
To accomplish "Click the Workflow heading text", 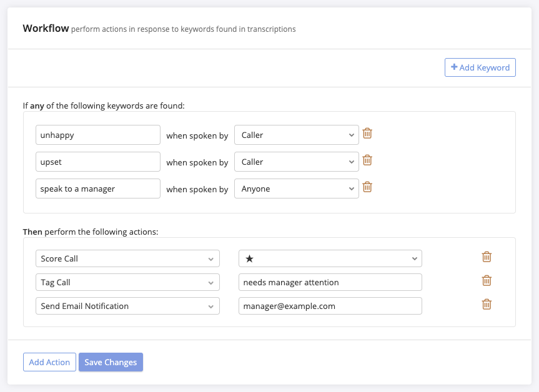I will [46, 28].
